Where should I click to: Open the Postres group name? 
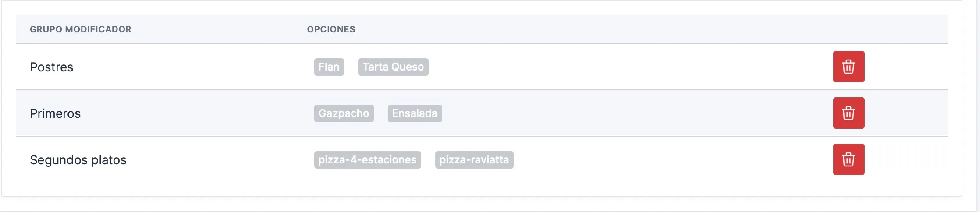tap(52, 67)
